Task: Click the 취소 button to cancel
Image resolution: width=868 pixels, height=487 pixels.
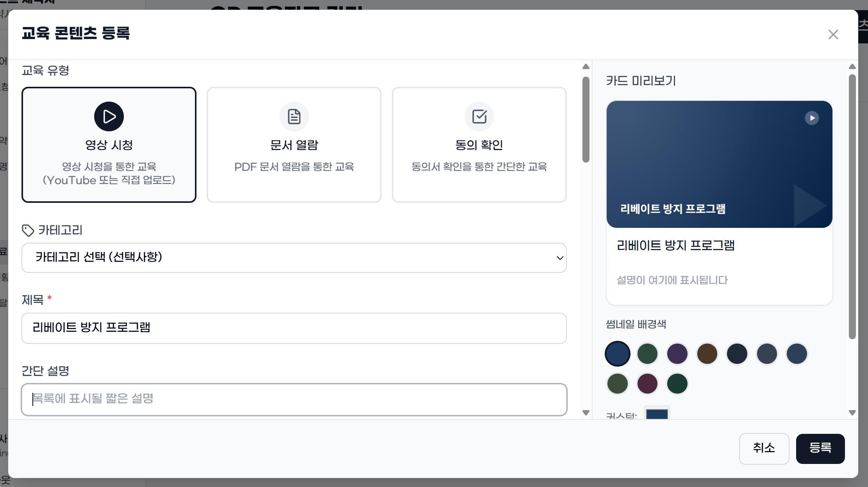Action: 764,449
